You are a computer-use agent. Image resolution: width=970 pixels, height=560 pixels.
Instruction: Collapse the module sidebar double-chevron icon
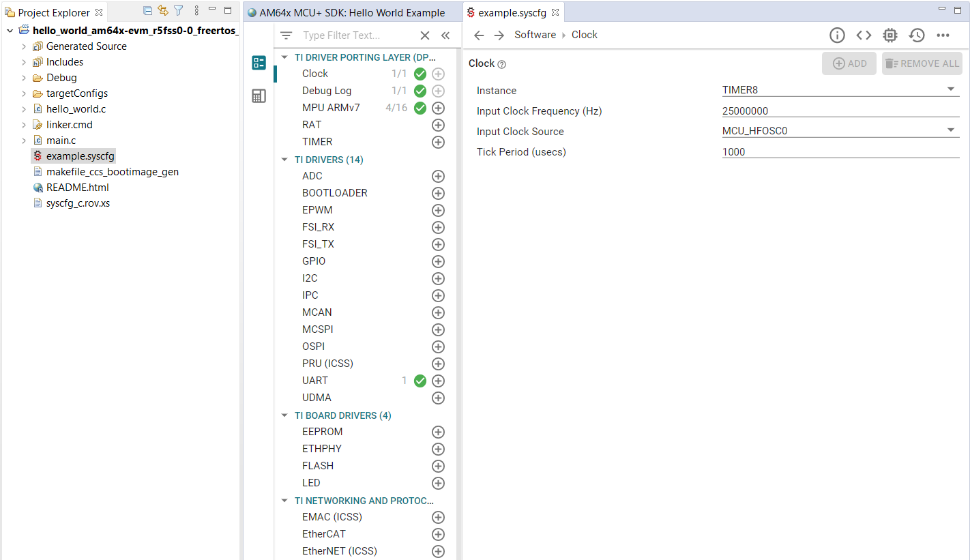(x=445, y=35)
